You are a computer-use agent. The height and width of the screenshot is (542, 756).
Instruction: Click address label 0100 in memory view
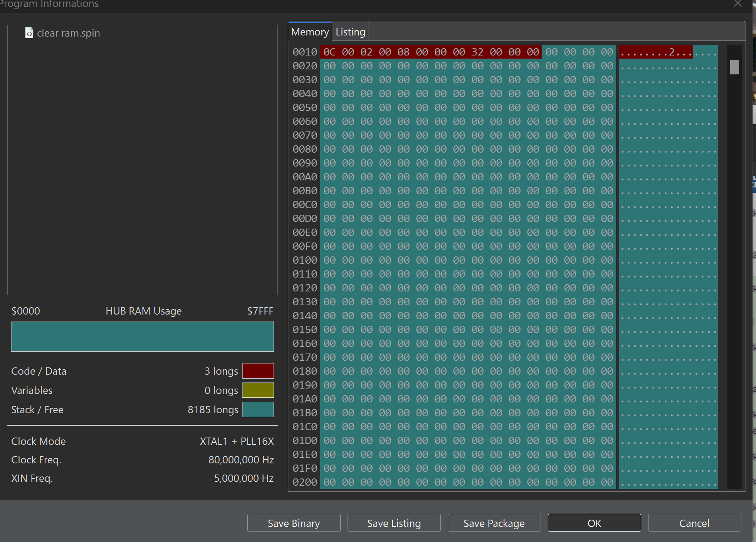coord(304,260)
